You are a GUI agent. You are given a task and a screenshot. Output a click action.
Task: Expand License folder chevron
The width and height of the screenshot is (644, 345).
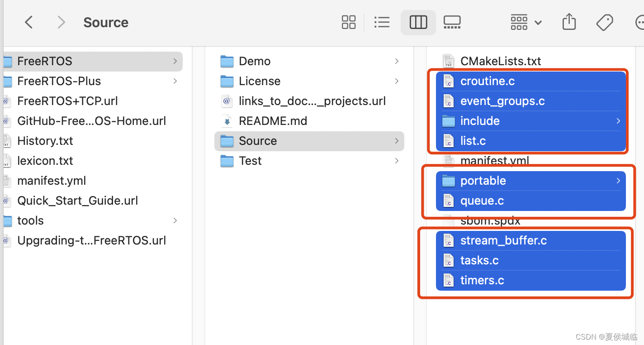coord(397,81)
